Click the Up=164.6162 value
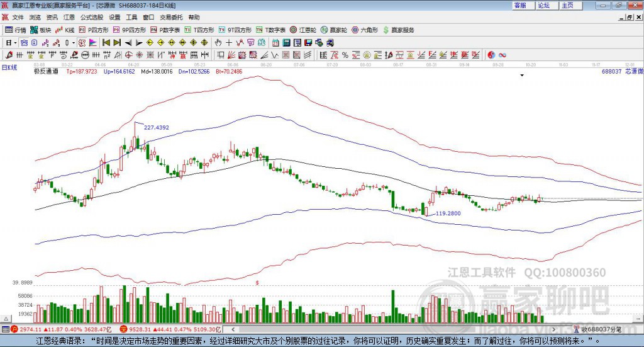This screenshot has width=644, height=347. (x=119, y=72)
